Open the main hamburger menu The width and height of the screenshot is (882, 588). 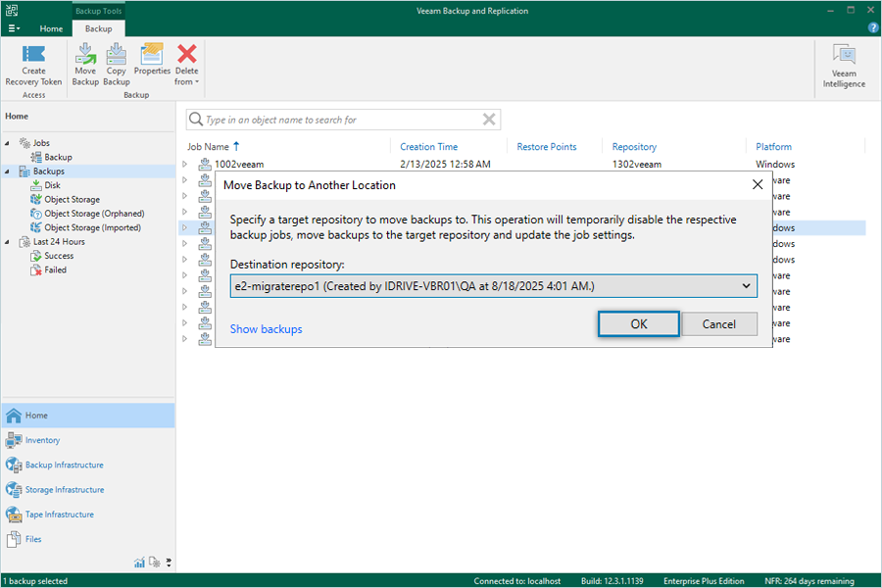tap(14, 28)
